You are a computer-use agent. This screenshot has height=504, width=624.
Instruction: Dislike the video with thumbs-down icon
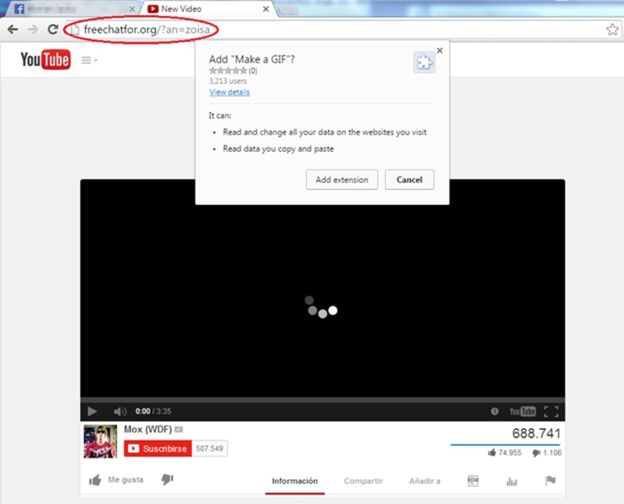[x=168, y=479]
